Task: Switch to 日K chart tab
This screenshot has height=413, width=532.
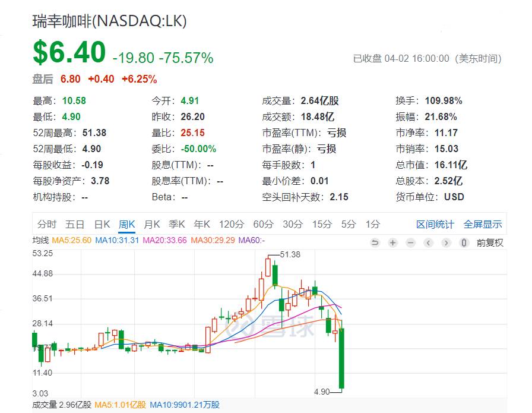Action: coord(102,224)
